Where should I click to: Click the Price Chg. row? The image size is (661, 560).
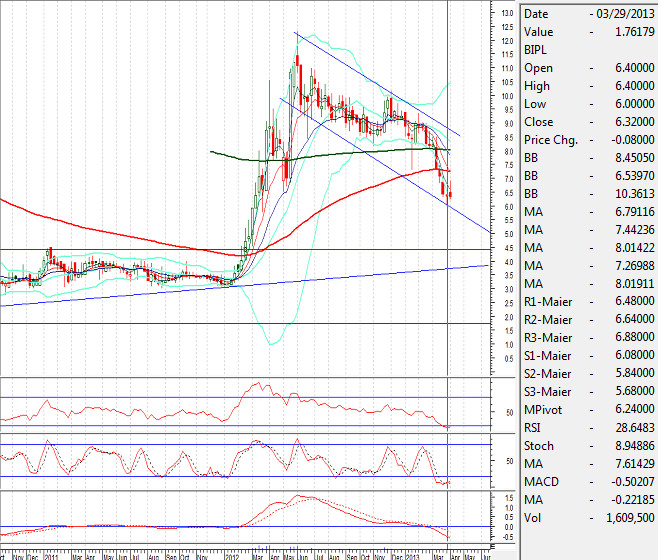tap(588, 140)
